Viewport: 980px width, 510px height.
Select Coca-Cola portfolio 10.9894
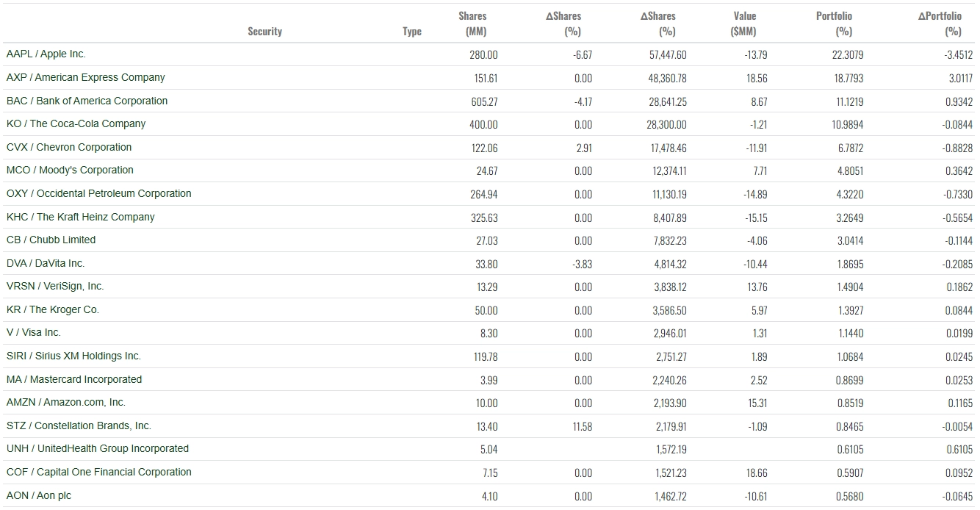point(848,125)
